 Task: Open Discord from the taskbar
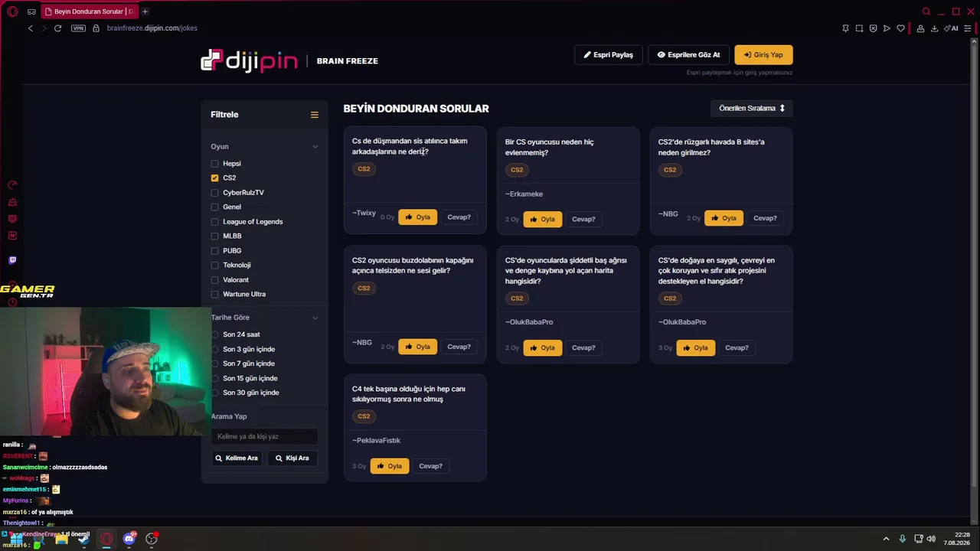tap(129, 539)
